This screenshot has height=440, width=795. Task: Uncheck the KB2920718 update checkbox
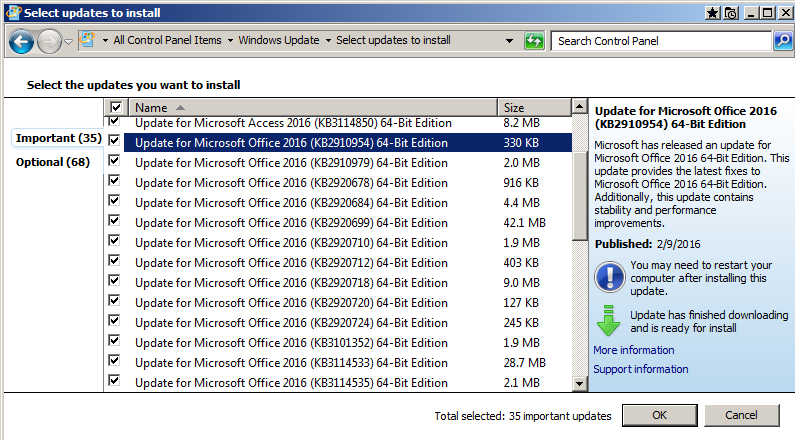coord(114,280)
